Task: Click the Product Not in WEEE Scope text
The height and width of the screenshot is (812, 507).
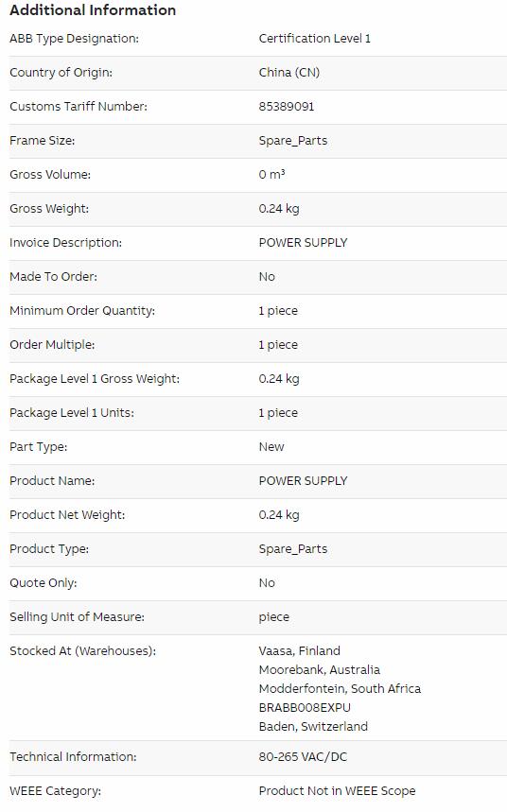Action: (x=338, y=791)
